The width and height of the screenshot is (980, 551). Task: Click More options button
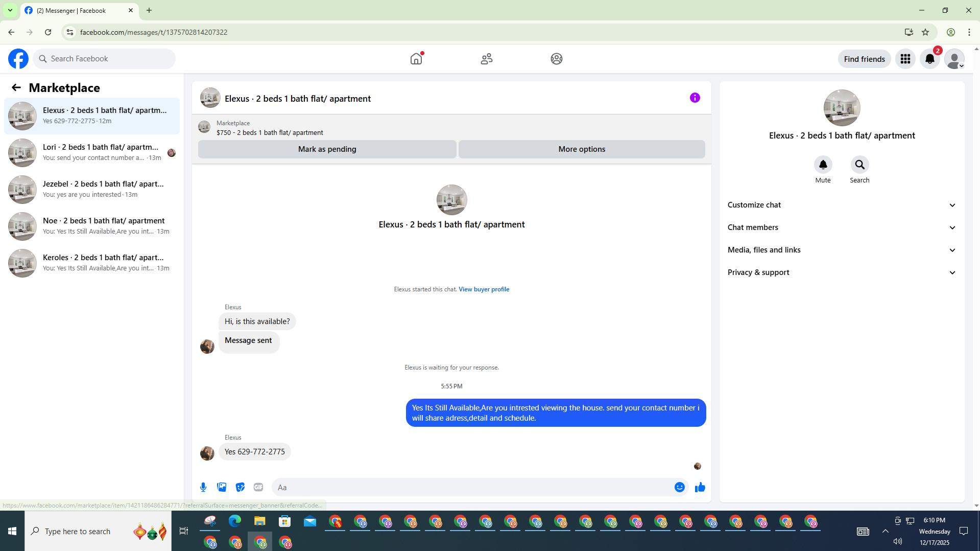click(x=582, y=149)
